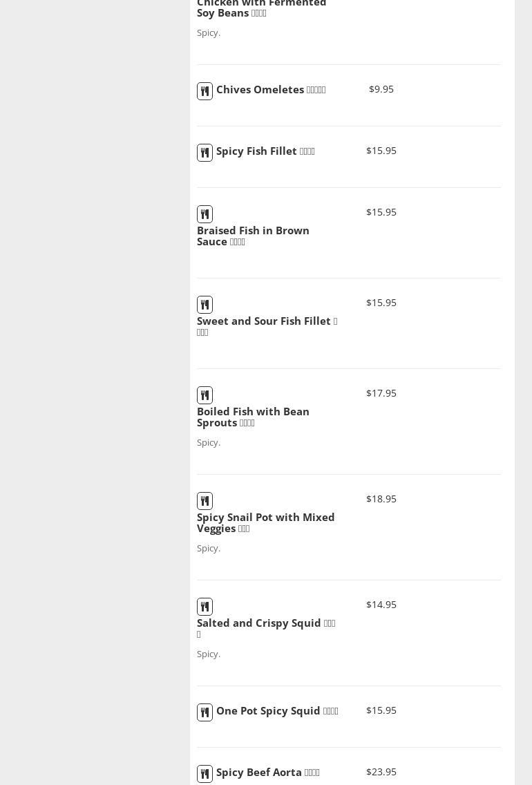532x785 pixels.
Task: Click the utensils icon beside Spicy Fish Fillet
Action: (205, 153)
